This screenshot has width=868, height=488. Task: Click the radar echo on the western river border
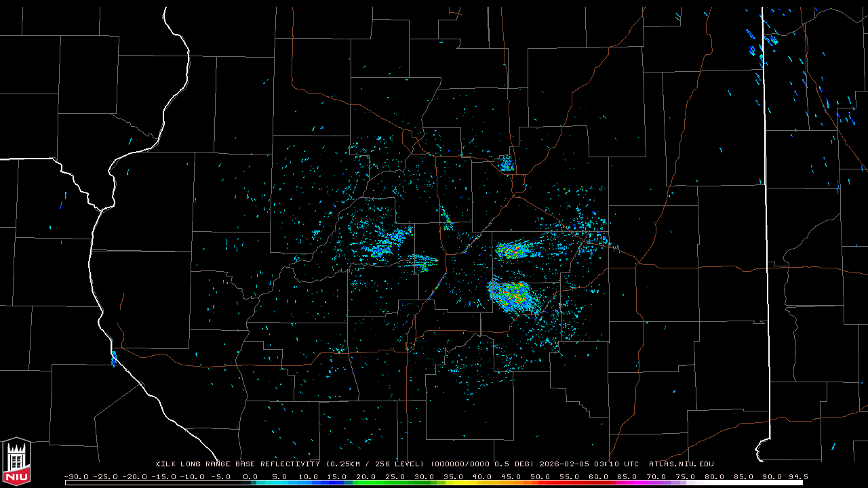[114, 358]
